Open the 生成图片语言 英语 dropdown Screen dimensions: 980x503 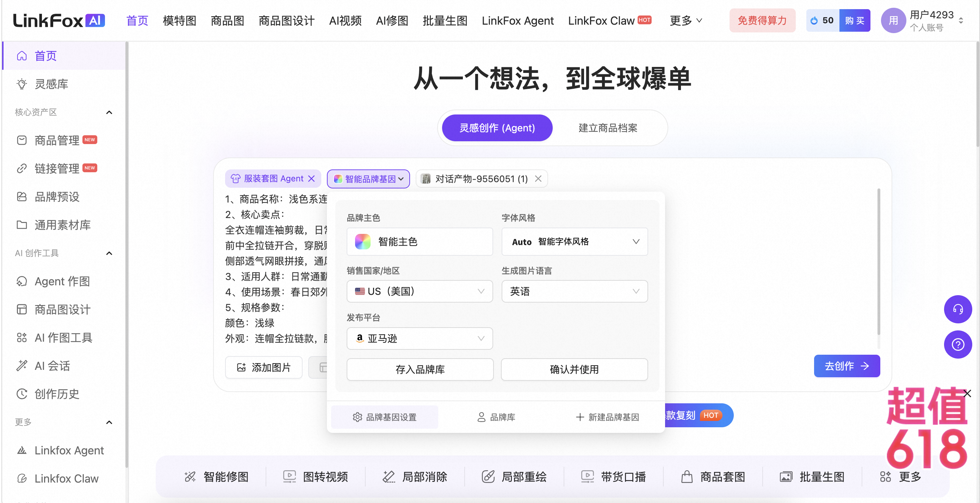point(575,291)
